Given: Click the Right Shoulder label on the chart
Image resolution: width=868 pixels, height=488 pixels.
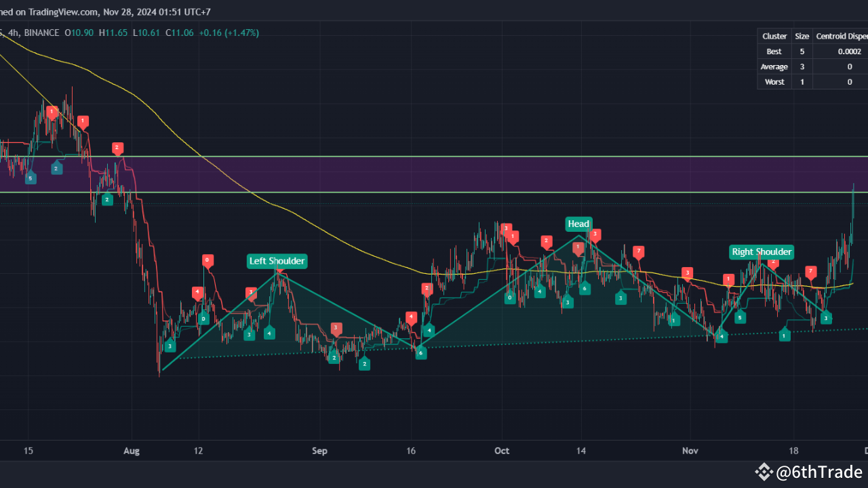Looking at the screenshot, I should pos(761,251).
